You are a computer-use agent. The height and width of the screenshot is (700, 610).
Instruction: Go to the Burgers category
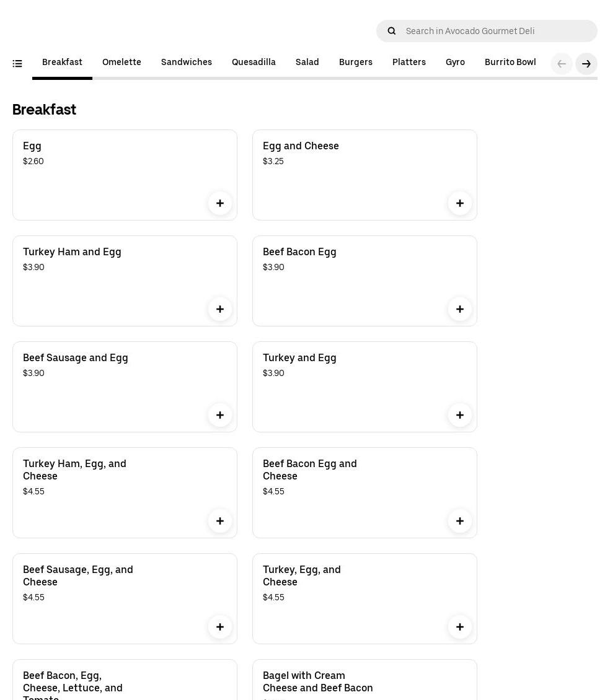(356, 62)
